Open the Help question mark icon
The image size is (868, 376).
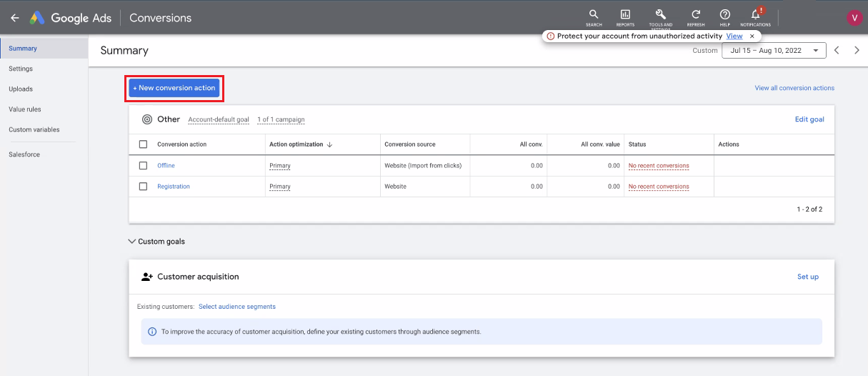pyautogui.click(x=725, y=17)
